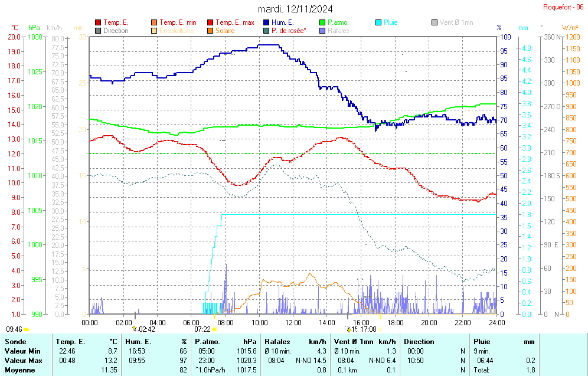Click the 22:46 minimum temperature time
This screenshot has width=588, height=376.
[x=67, y=351]
